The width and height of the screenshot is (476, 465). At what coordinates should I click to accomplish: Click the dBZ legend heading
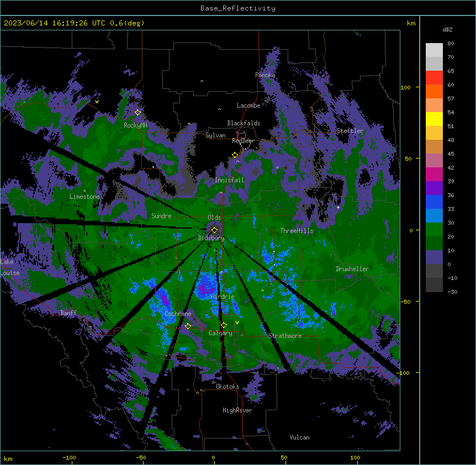(447, 29)
